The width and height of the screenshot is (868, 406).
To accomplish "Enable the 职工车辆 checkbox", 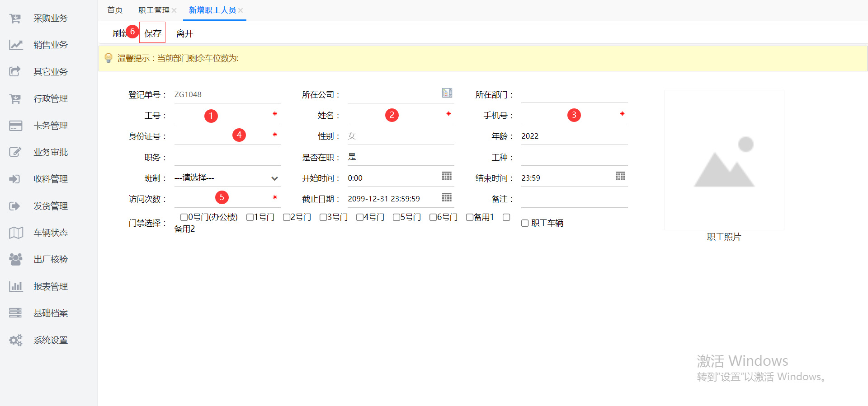I will (x=525, y=224).
